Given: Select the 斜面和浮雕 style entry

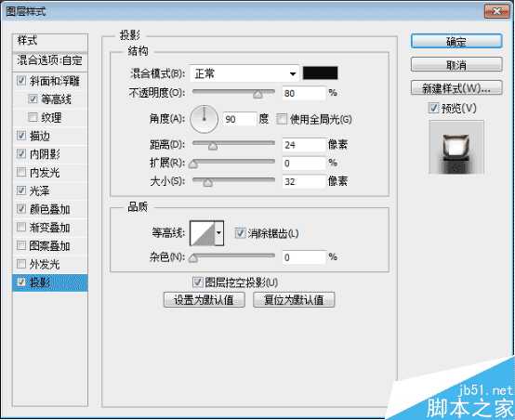Looking at the screenshot, I should 55,81.
